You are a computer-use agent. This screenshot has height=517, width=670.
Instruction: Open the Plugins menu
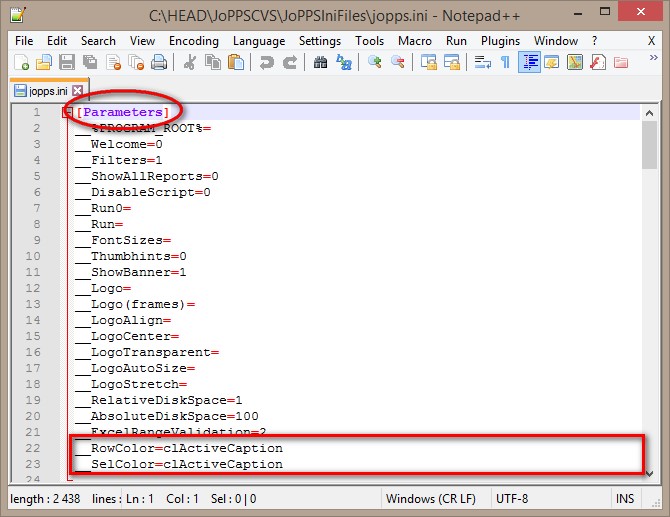coord(500,41)
